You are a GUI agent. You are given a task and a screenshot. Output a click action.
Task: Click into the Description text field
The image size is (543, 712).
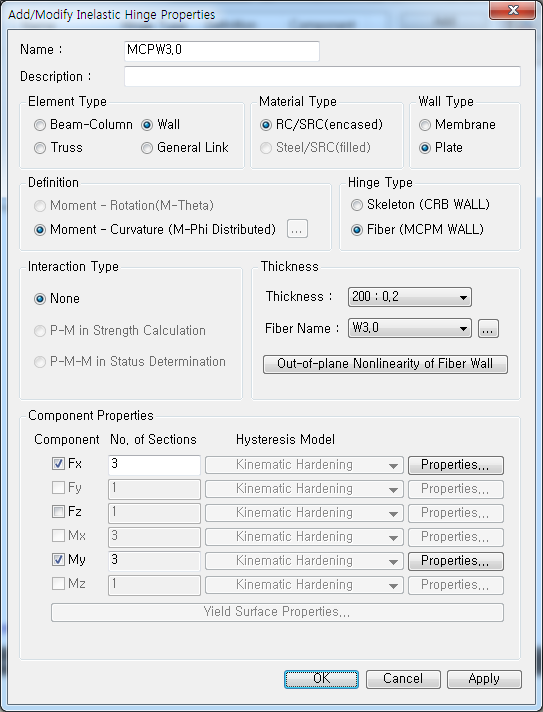point(322,76)
